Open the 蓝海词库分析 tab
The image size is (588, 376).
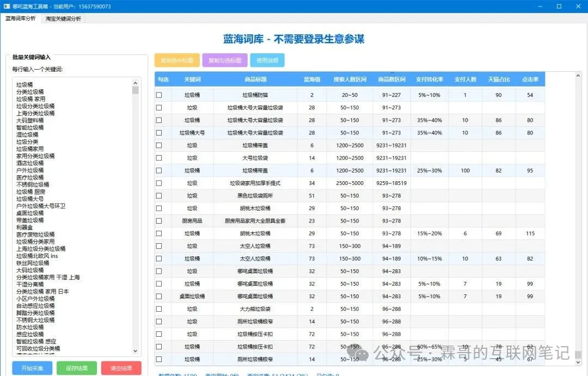point(21,19)
